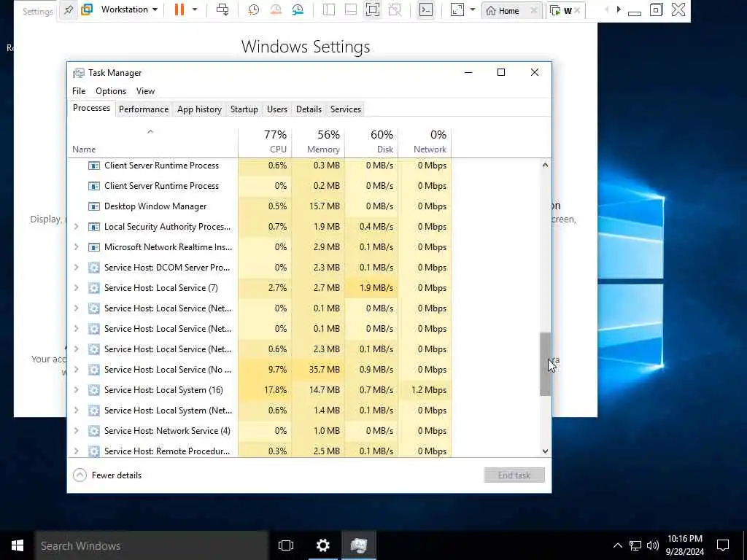Viewport: 747px width, 560px height.
Task: Expand Service Host: Network Service (4)
Action: [x=76, y=431]
